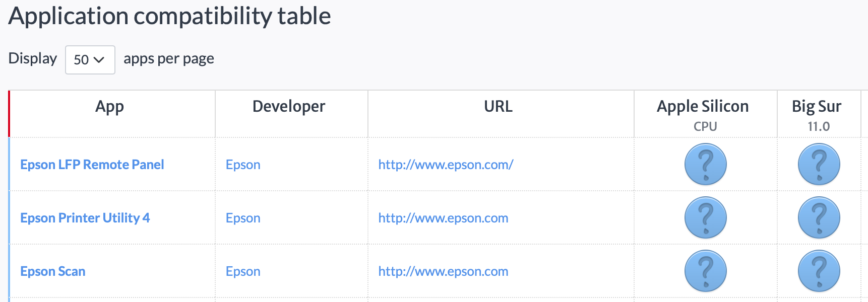
Task: Click Apple Silicon status icon for Epson LFP Remote Panel
Action: point(705,165)
